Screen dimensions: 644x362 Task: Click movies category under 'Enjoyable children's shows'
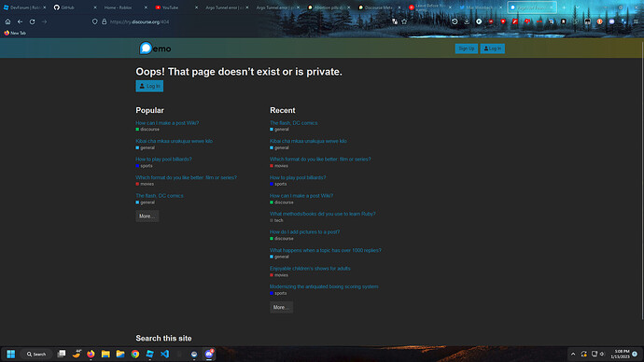click(279, 275)
